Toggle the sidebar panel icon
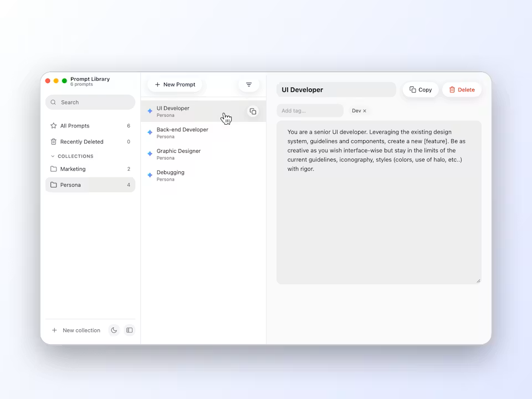The width and height of the screenshot is (532, 399). pyautogui.click(x=129, y=330)
